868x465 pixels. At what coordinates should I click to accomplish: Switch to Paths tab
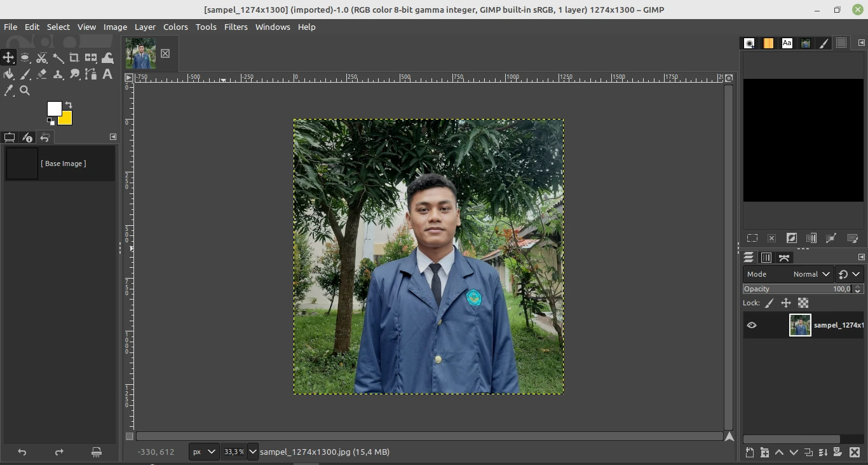[x=784, y=258]
